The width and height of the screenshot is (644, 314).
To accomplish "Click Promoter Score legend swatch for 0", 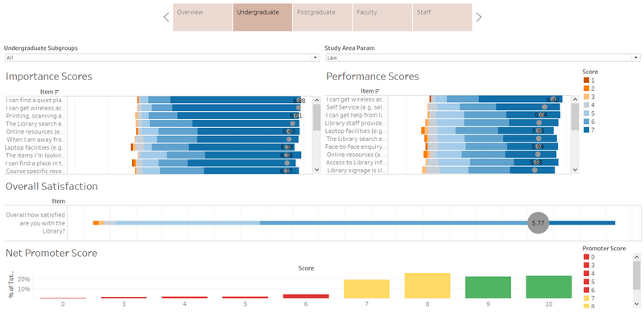I will (586, 257).
